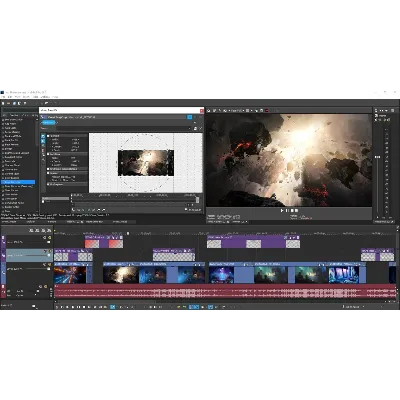This screenshot has width=400, height=400.
Task: Collapse the Position property group
Action: pos(48,136)
